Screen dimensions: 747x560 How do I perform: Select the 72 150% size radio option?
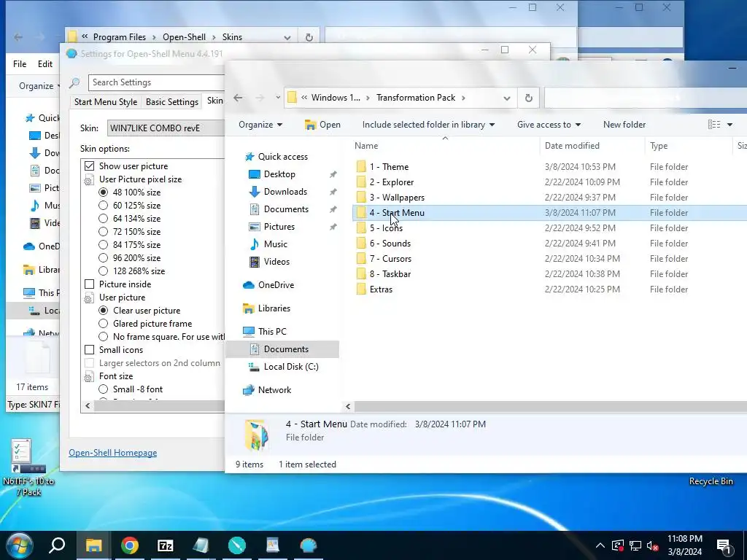tap(103, 232)
